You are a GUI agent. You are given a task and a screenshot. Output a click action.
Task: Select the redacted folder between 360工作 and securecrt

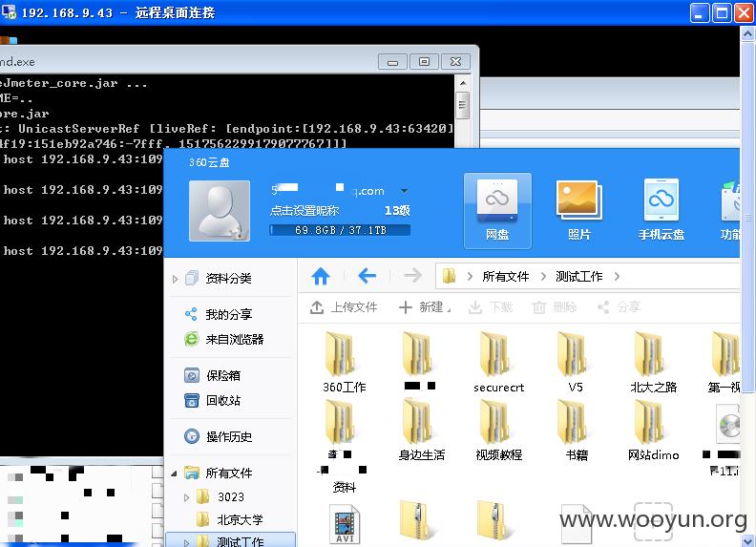419,361
